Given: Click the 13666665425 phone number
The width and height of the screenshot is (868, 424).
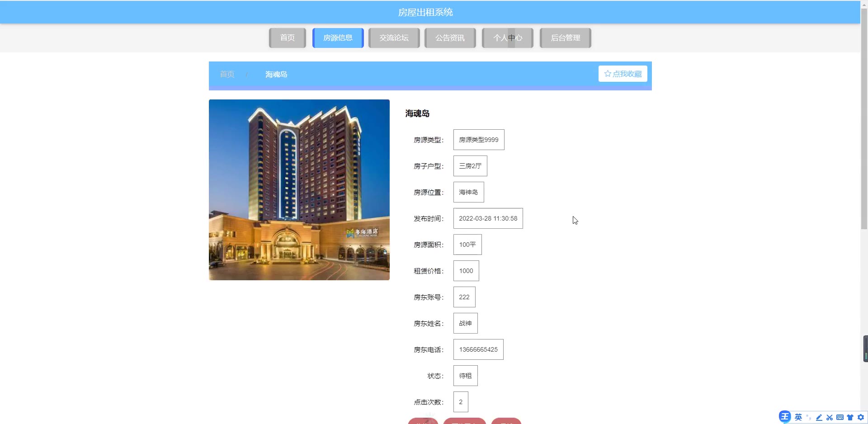Looking at the screenshot, I should (x=478, y=349).
